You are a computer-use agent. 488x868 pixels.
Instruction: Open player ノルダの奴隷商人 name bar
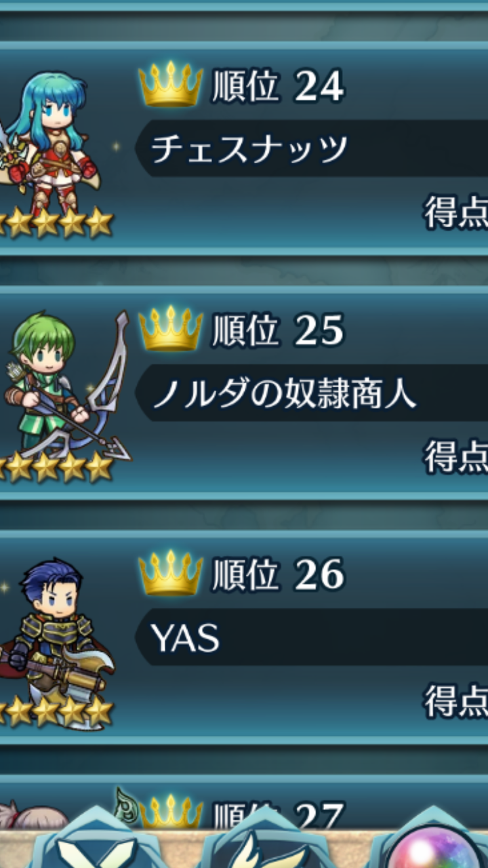pos(311,393)
